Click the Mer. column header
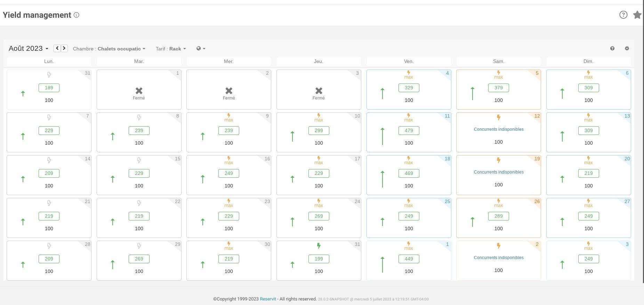This screenshot has width=644, height=305. 229,61
